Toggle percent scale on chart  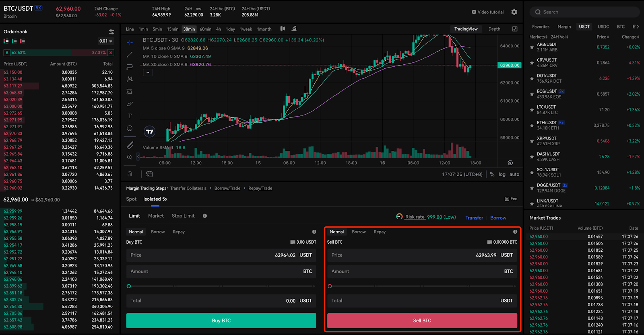click(x=492, y=174)
